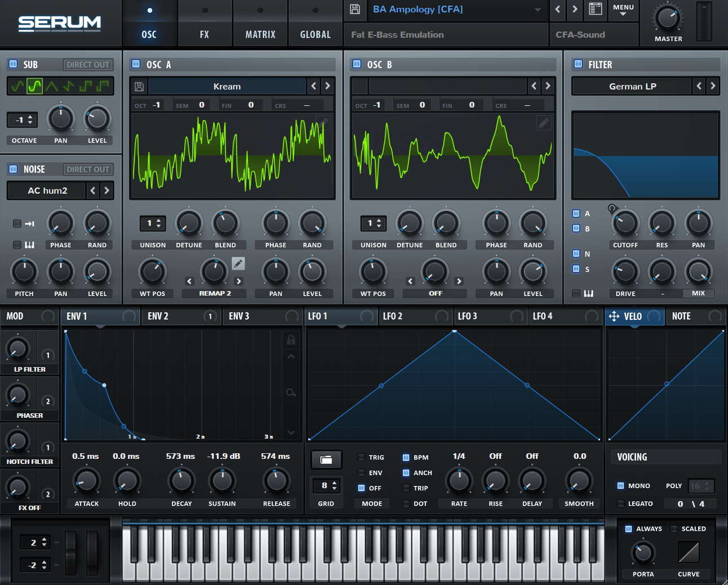This screenshot has height=585, width=728.
Task: Select the sawtooth sub waveform icon
Action: 69,86
